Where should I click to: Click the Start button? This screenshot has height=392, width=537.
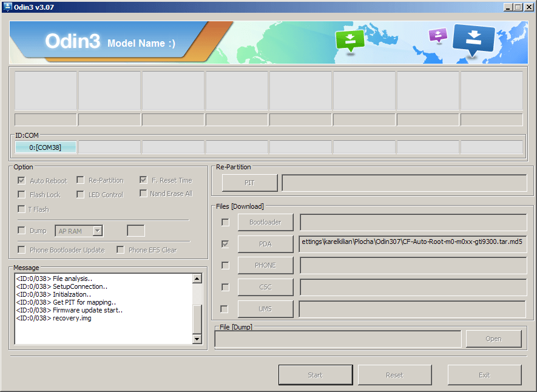[x=316, y=375]
